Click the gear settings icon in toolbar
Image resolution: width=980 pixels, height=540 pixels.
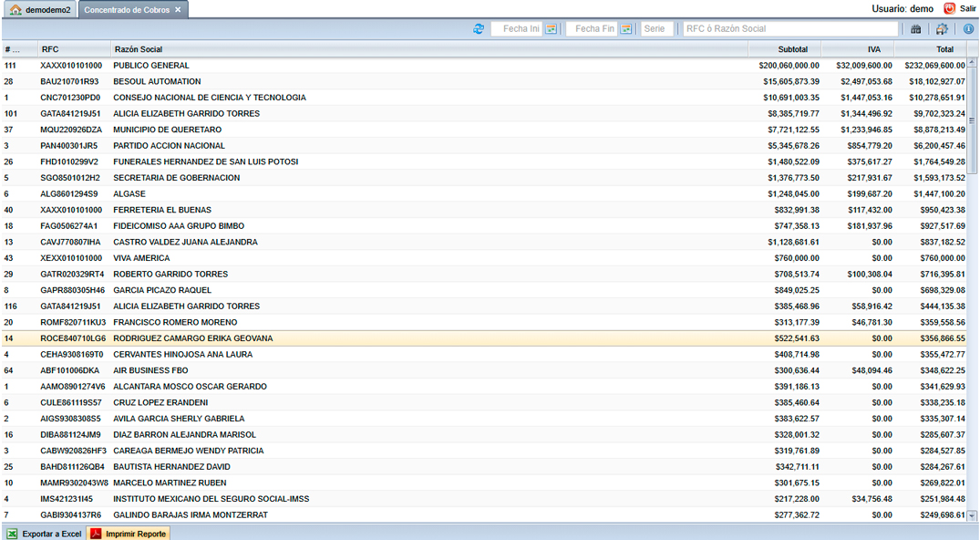(942, 29)
